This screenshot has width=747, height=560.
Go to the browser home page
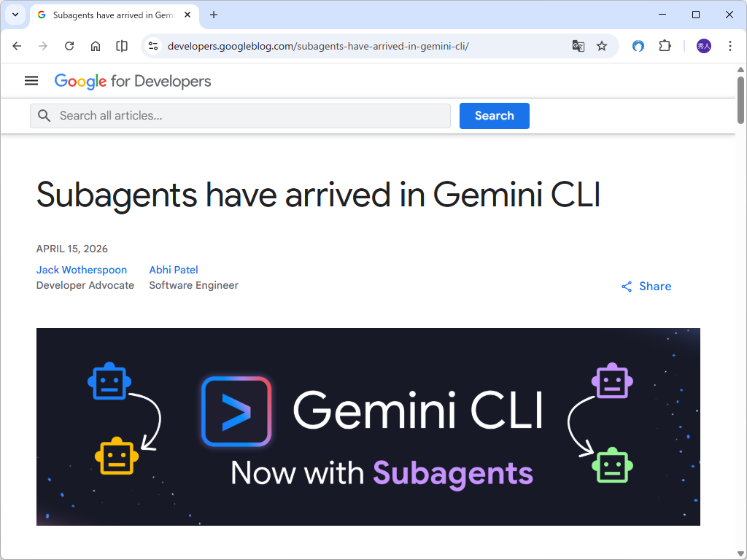96,46
